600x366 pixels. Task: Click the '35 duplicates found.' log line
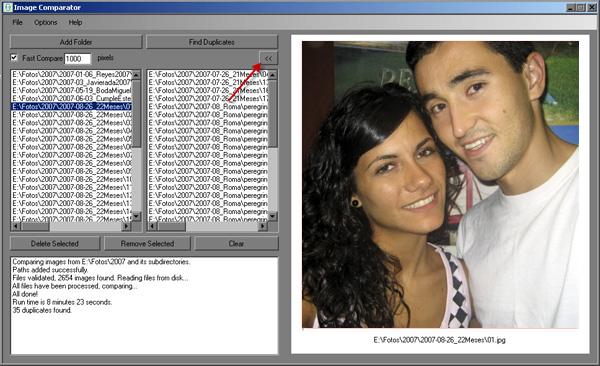42,310
